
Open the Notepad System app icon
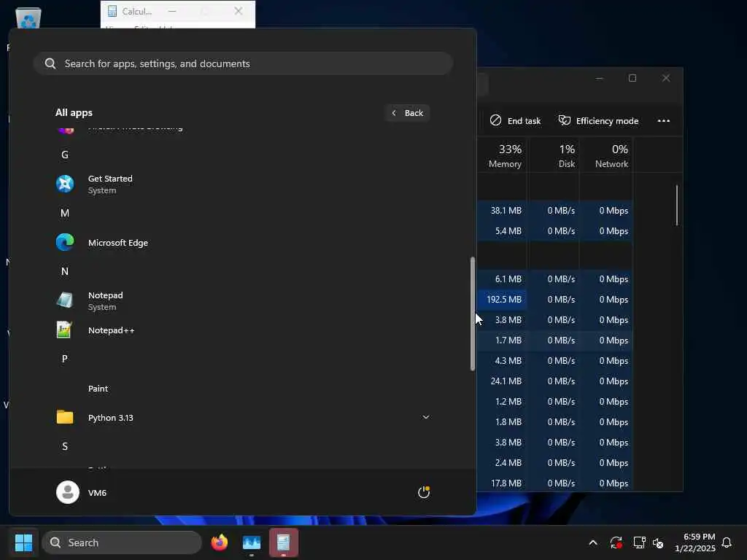pos(65,300)
